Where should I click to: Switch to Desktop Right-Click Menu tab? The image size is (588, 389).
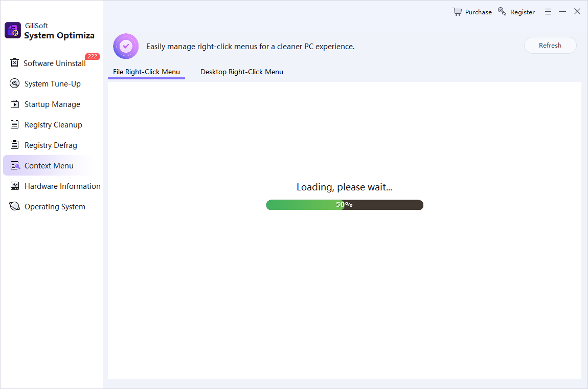click(x=241, y=72)
